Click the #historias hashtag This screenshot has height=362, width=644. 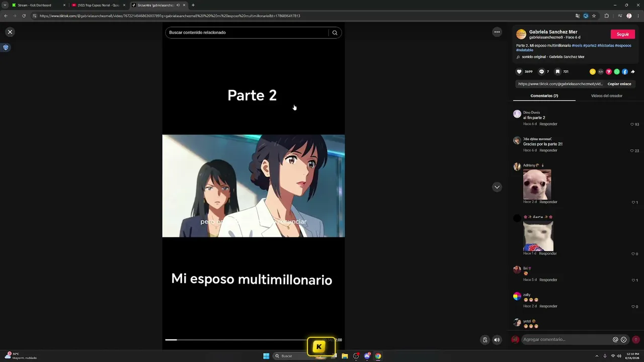click(x=606, y=46)
